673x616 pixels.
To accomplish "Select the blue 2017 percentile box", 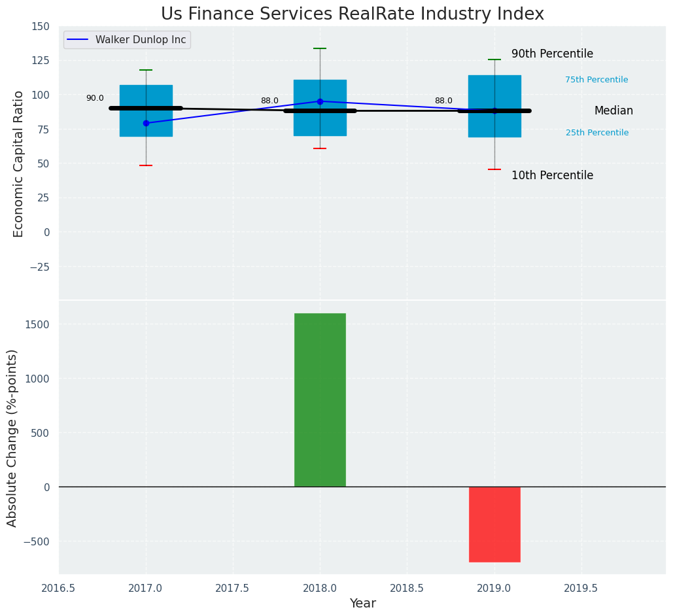I will pos(146,124).
